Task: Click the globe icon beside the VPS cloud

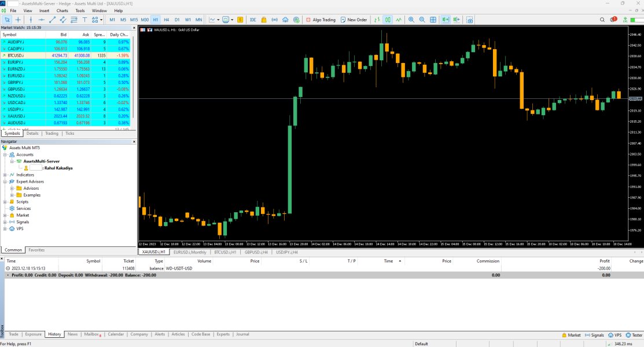Action: pyautogui.click(x=296, y=20)
